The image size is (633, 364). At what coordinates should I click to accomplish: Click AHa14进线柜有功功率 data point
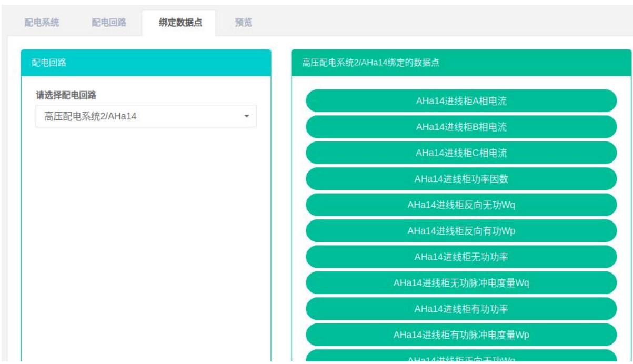click(461, 309)
